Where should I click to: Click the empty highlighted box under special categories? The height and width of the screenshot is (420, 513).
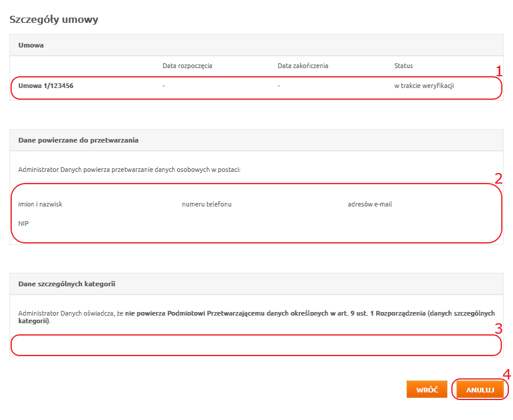[x=256, y=345]
